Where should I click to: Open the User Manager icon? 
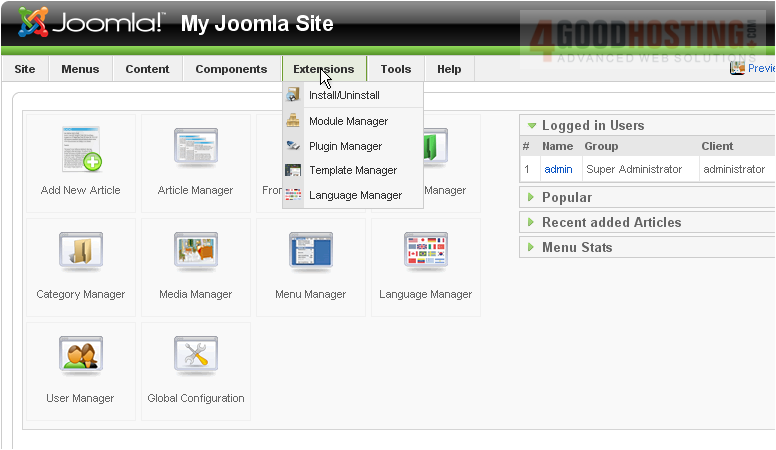click(x=80, y=357)
